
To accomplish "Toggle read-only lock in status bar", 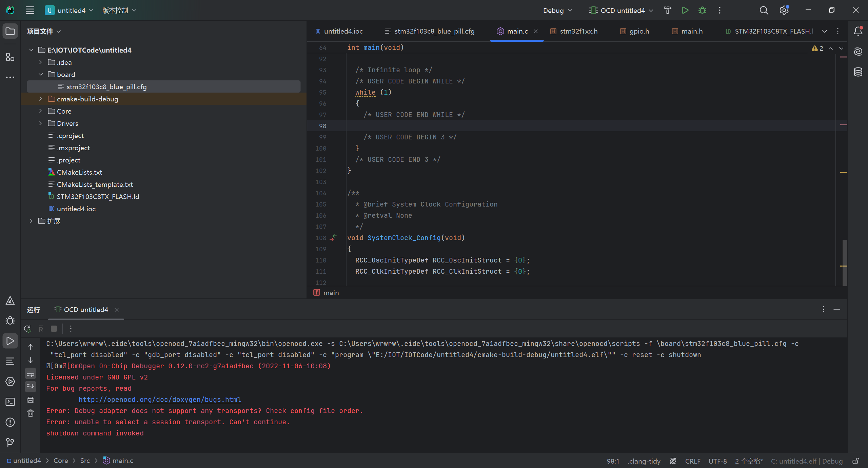I will pyautogui.click(x=856, y=461).
